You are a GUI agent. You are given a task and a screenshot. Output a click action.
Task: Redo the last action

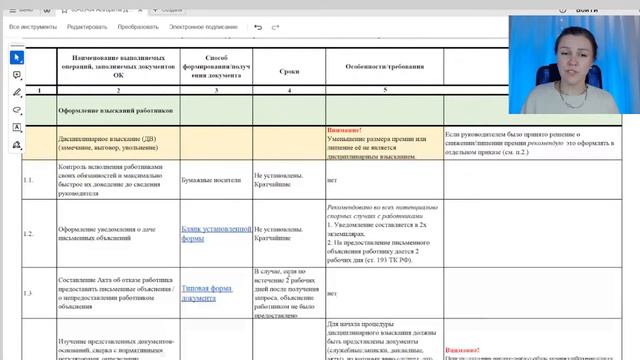click(x=276, y=27)
